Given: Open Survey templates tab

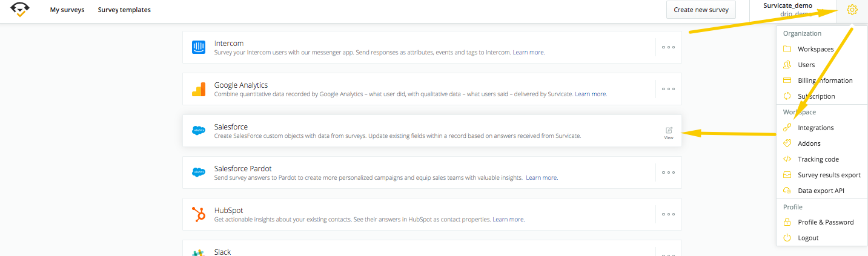Looking at the screenshot, I should pos(124,10).
